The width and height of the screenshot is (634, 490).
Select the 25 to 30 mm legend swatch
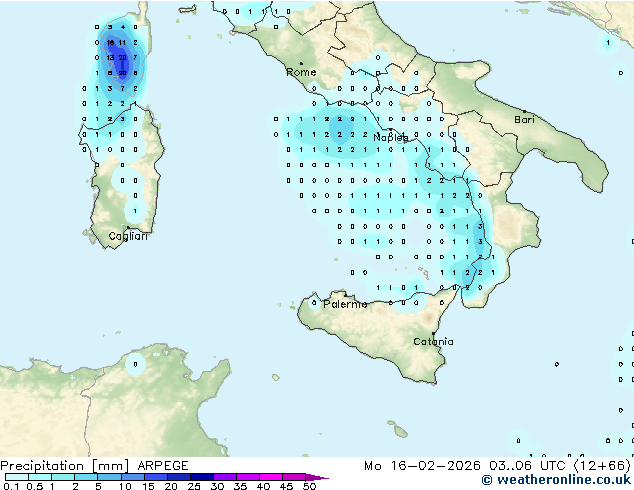pos(201,477)
